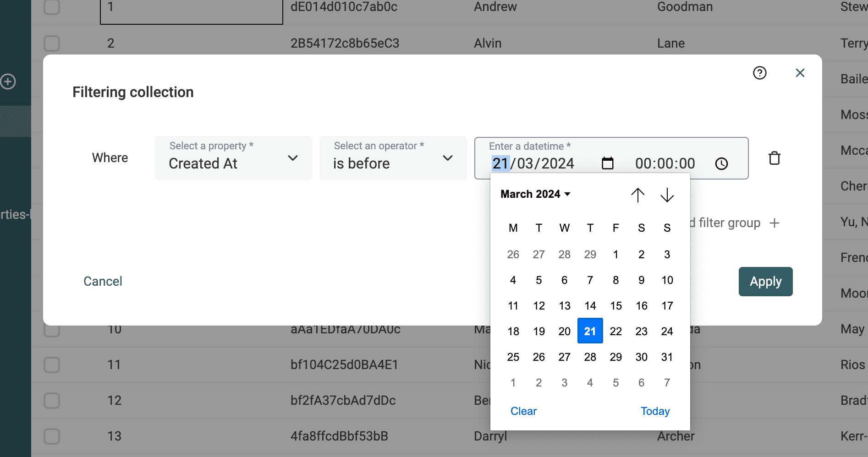Viewport: 868px width, 457px height.
Task: Clear the selected date in calendar
Action: [x=523, y=411]
